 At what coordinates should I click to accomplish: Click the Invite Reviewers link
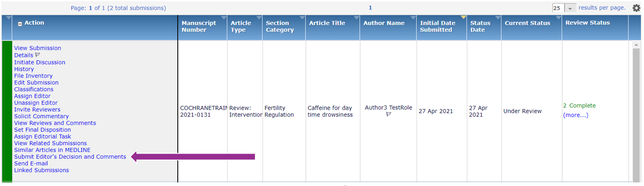[37, 110]
